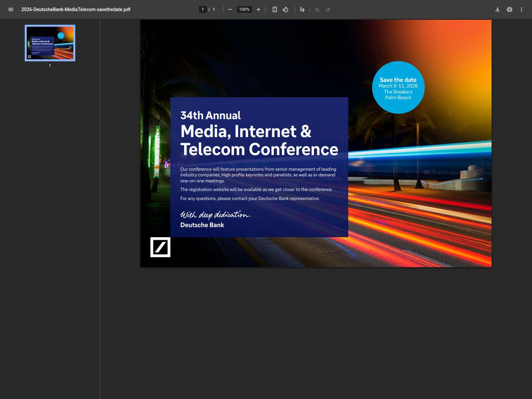Download the PDF file
The height and width of the screenshot is (399, 532).
498,9
